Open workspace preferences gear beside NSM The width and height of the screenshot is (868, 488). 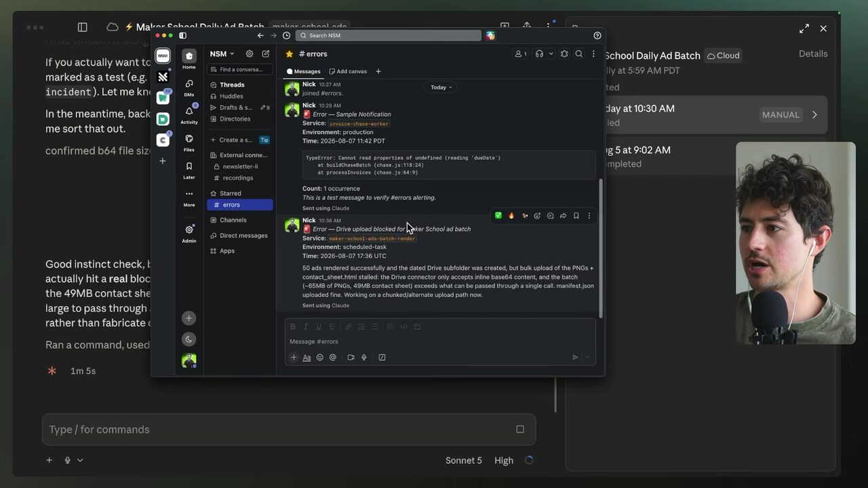[x=250, y=54]
